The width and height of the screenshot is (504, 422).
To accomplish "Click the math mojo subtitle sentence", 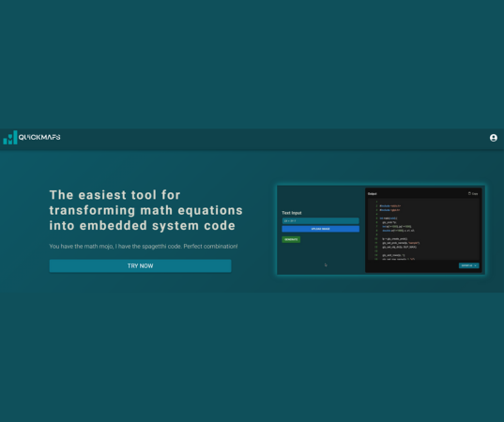I will tap(144, 247).
